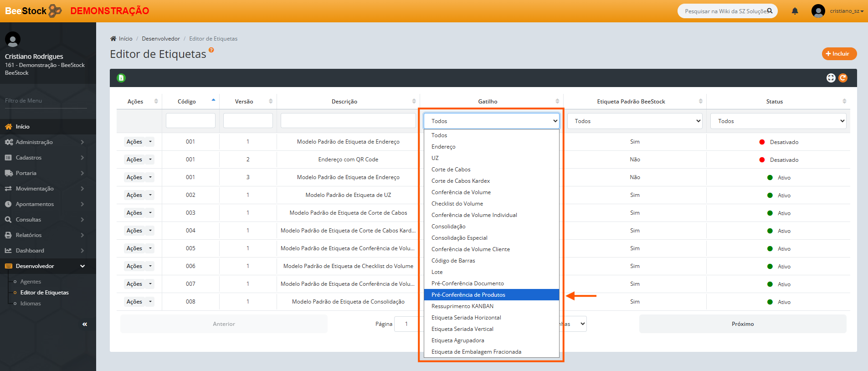The width and height of the screenshot is (868, 371).
Task: Go to next page with Próximo
Action: [742, 324]
